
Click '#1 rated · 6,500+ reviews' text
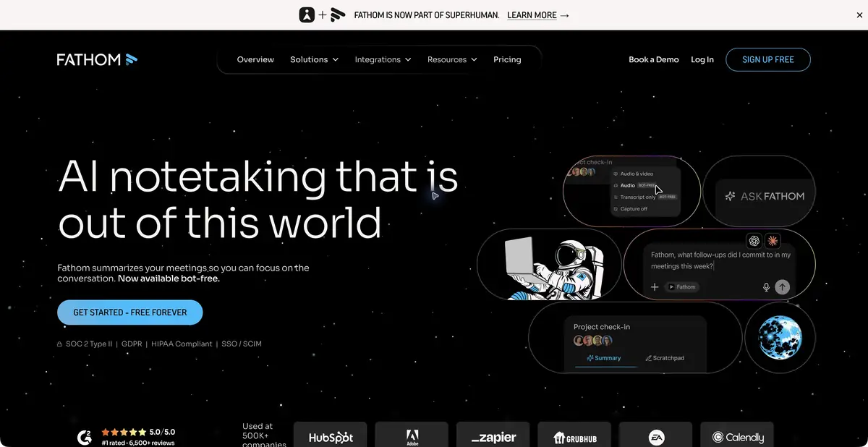point(137,443)
